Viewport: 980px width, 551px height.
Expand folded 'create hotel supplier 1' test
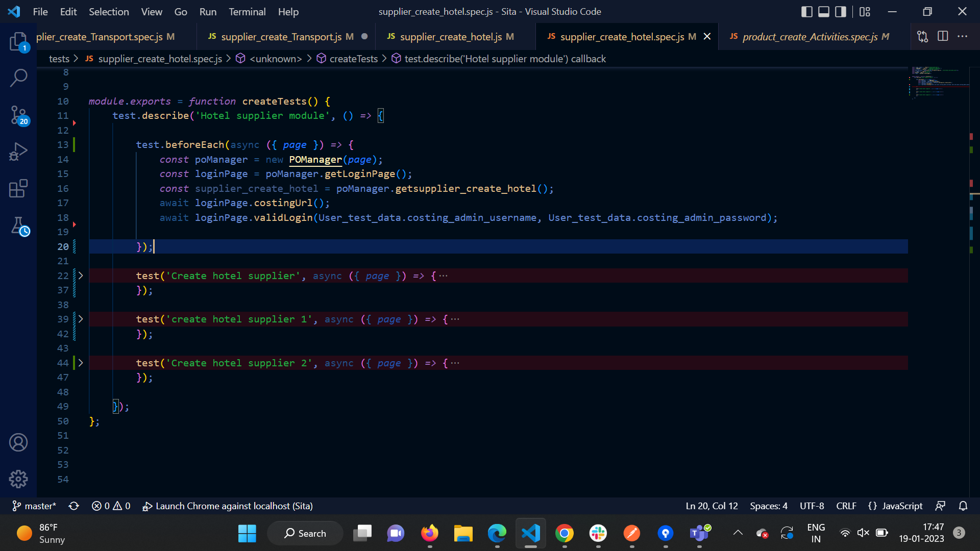pyautogui.click(x=81, y=319)
